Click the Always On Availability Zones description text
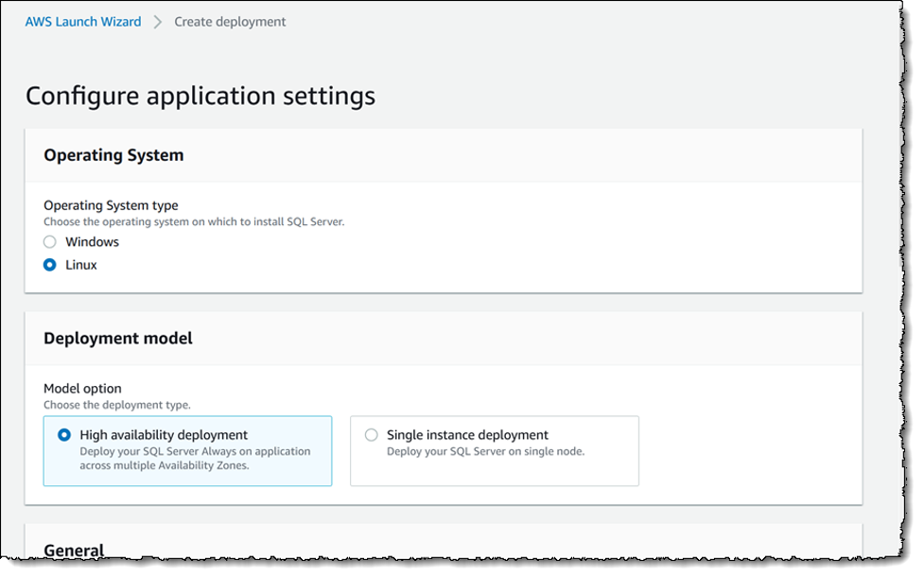 [195, 458]
